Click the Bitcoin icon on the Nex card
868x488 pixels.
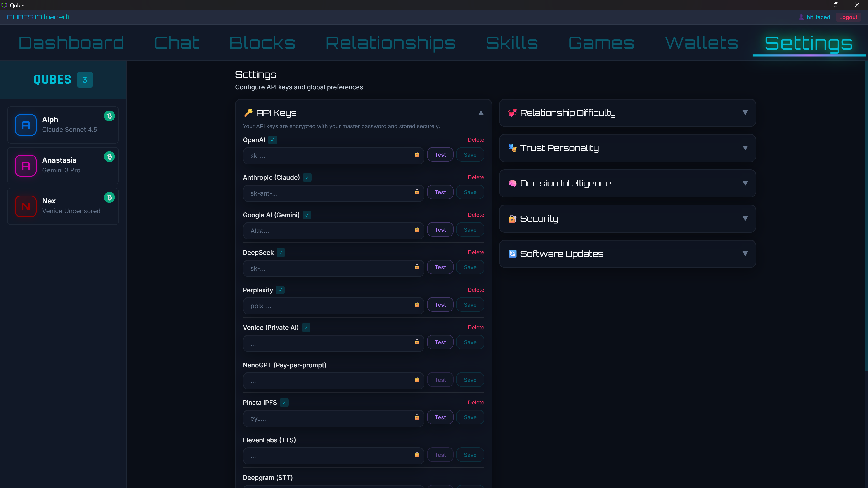click(109, 197)
